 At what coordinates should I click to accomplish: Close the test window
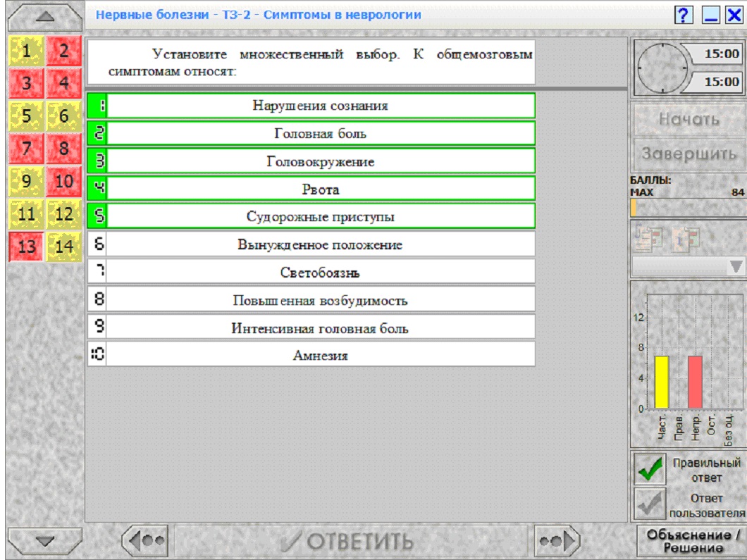point(734,15)
